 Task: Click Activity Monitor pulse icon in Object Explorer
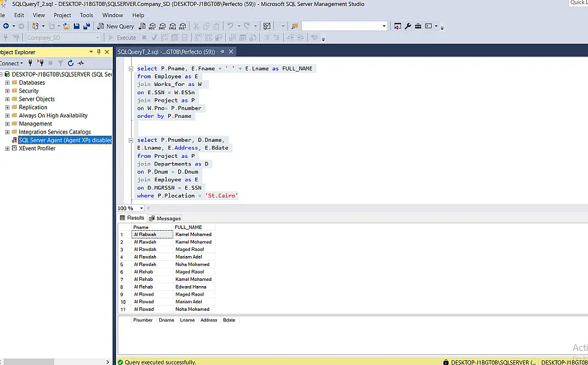tap(81, 63)
